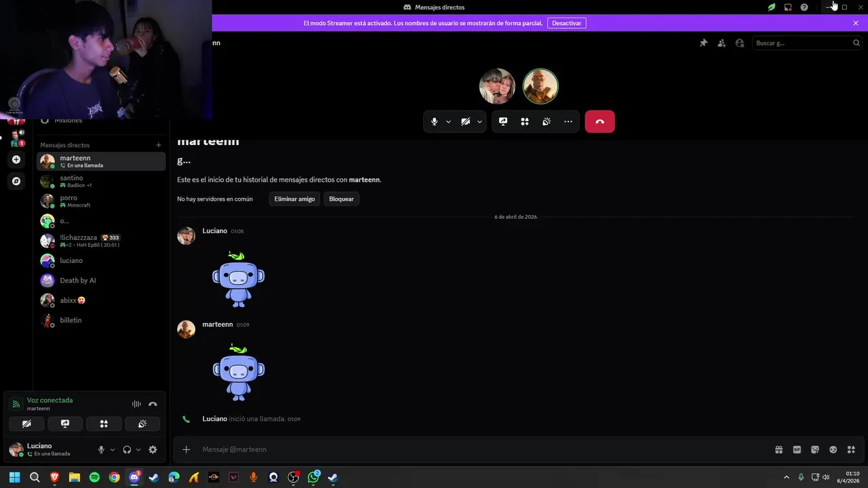Open the billetin direct message
This screenshot has height=488, width=868.
pos(101,320)
